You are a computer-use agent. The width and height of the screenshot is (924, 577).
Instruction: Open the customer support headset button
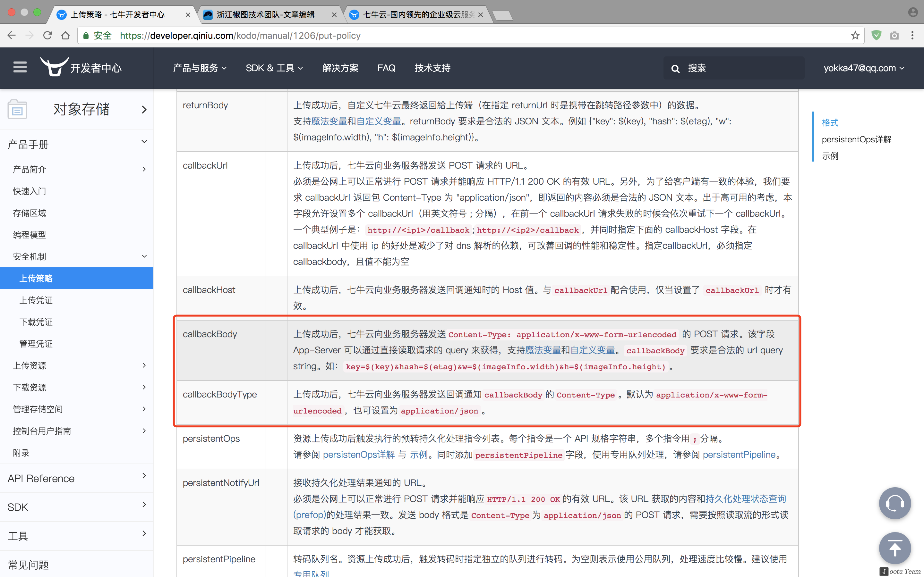tap(894, 503)
